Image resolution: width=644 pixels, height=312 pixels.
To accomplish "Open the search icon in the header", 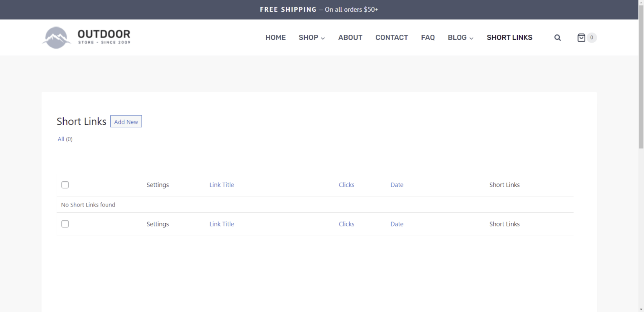I will pos(558,37).
